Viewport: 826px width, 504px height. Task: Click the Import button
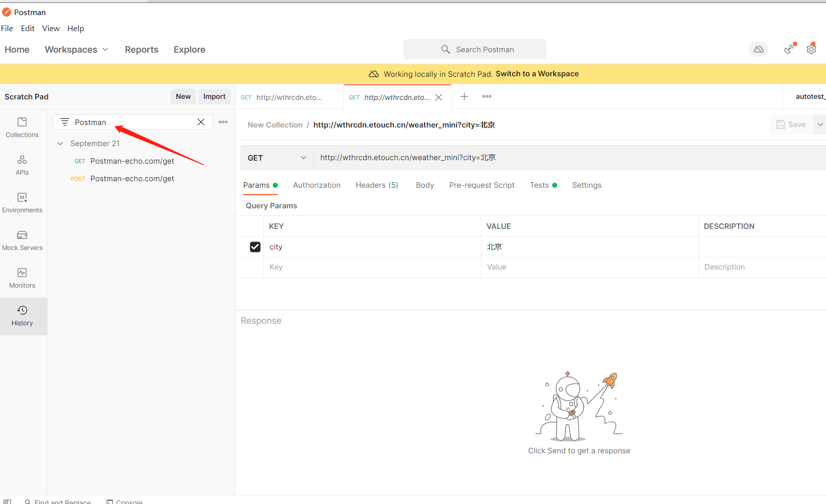(215, 96)
